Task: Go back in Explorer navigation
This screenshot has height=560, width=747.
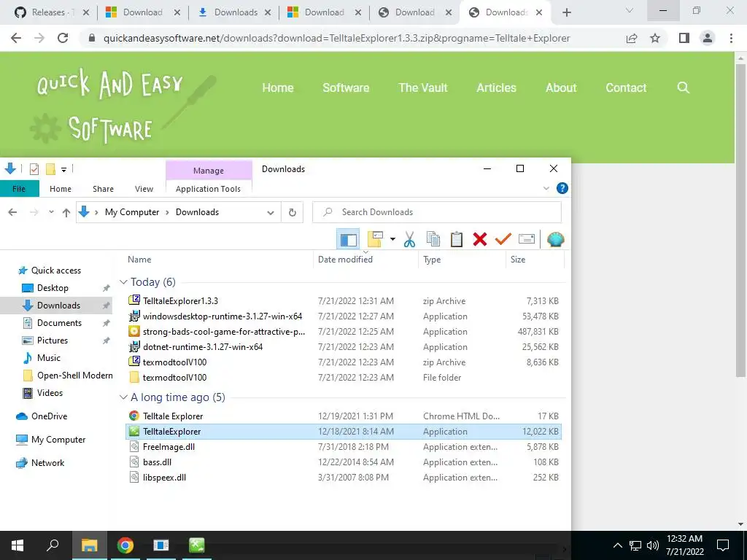Action: pos(13,212)
